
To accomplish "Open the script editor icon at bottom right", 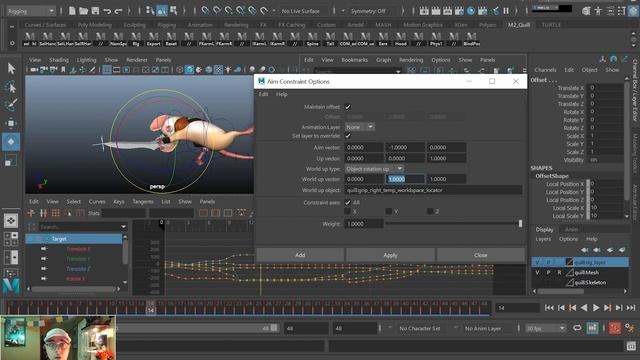I will pos(631,346).
